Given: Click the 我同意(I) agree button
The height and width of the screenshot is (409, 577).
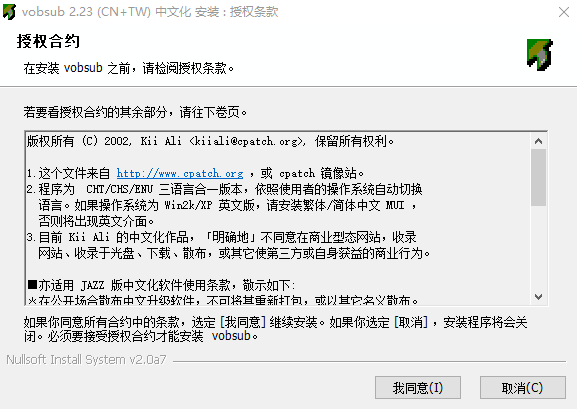Looking at the screenshot, I should click(418, 388).
